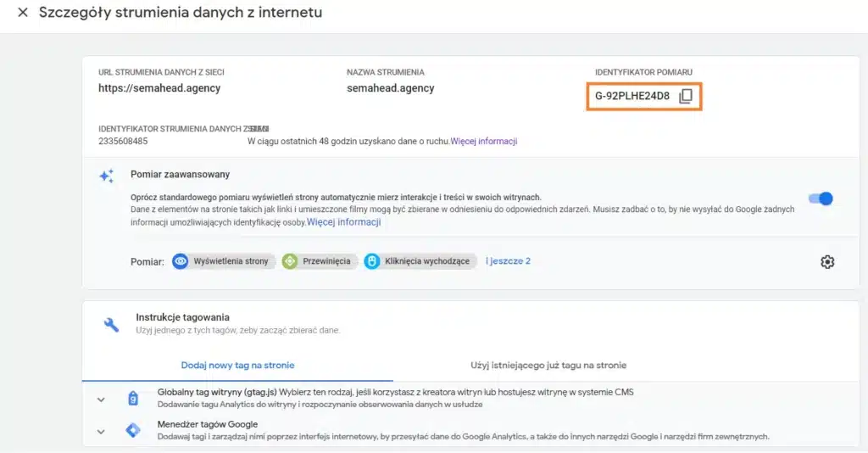The width and height of the screenshot is (868, 453).
Task: Click the wrench Instrukcje tagowania icon
Action: point(111,325)
